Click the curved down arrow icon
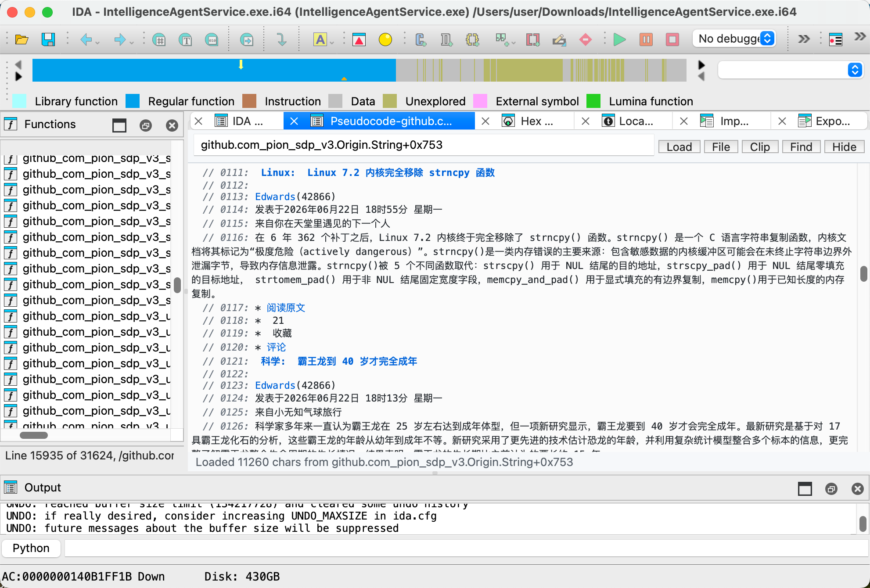Screen dimensions: 870x588 click(282, 40)
